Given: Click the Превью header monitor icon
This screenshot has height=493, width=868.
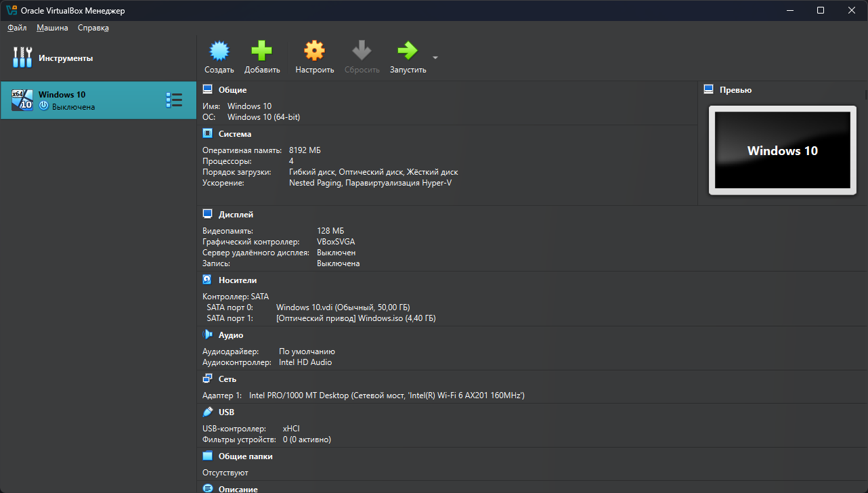Looking at the screenshot, I should (709, 89).
